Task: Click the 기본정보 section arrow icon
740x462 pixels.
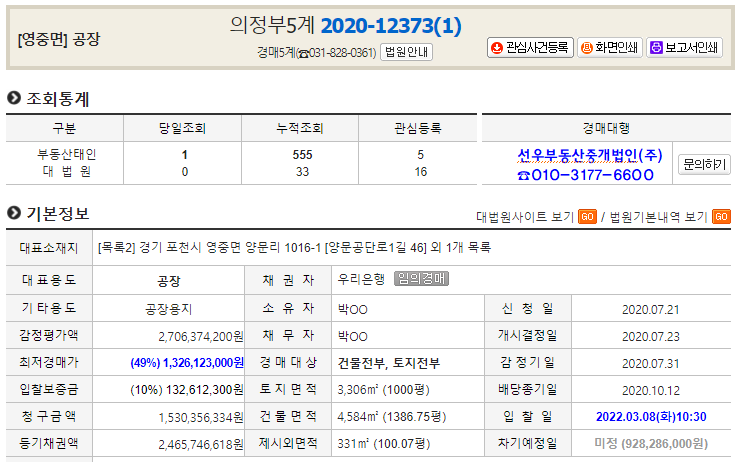Action: click(14, 213)
